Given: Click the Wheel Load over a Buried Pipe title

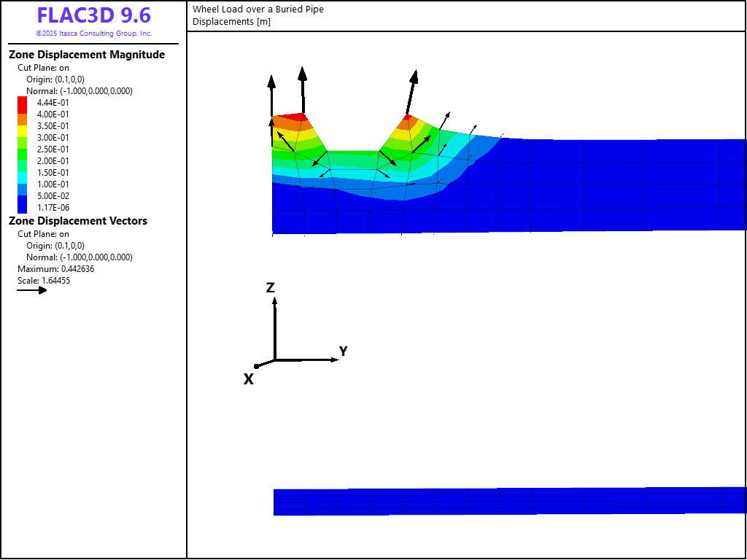Looking at the screenshot, I should click(x=258, y=9).
